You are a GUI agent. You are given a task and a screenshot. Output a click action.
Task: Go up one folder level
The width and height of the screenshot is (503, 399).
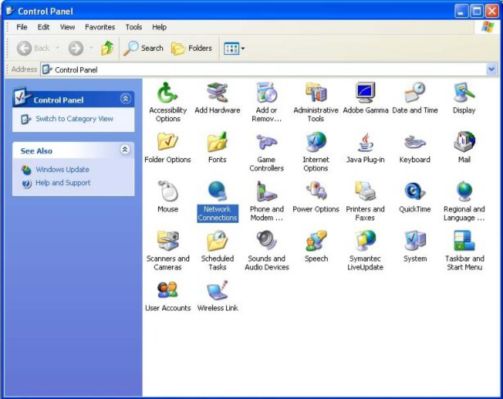click(107, 48)
